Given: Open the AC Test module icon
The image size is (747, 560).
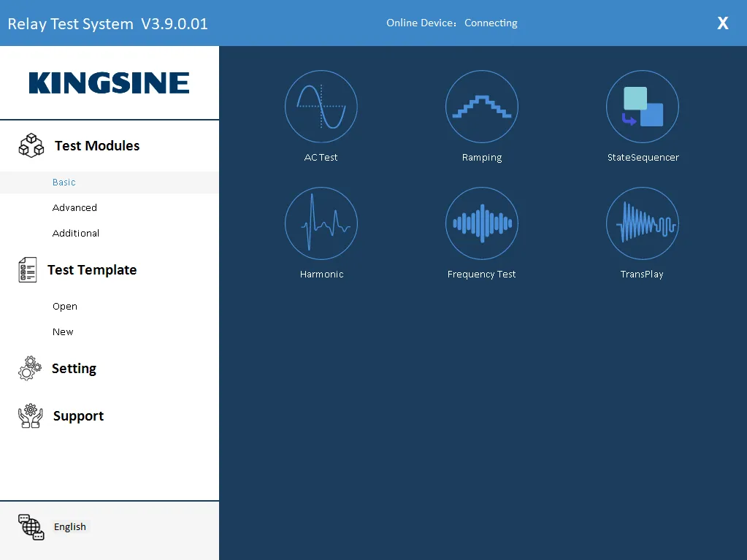Looking at the screenshot, I should [321, 107].
